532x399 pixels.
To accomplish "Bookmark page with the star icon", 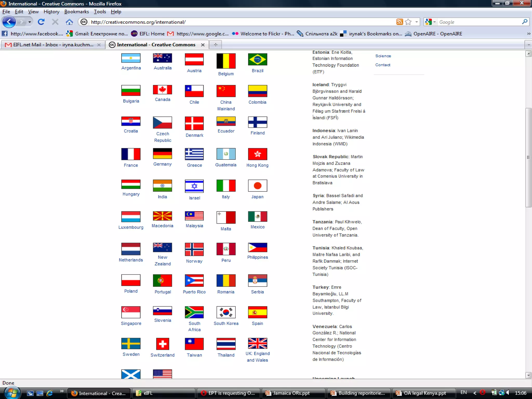I will (408, 22).
